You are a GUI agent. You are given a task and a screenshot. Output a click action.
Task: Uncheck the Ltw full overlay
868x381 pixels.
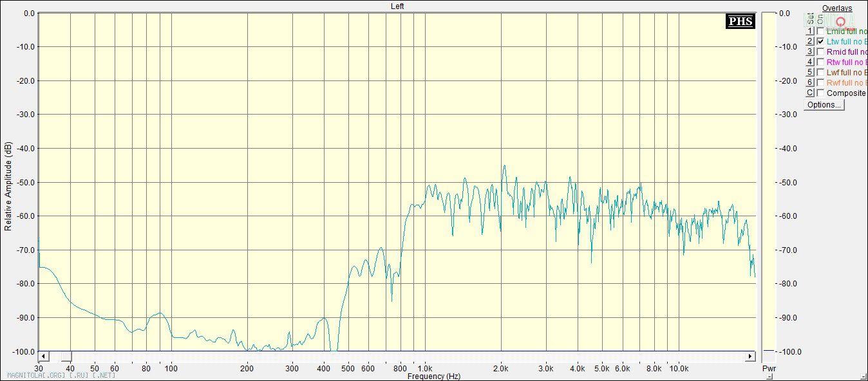tap(820, 41)
